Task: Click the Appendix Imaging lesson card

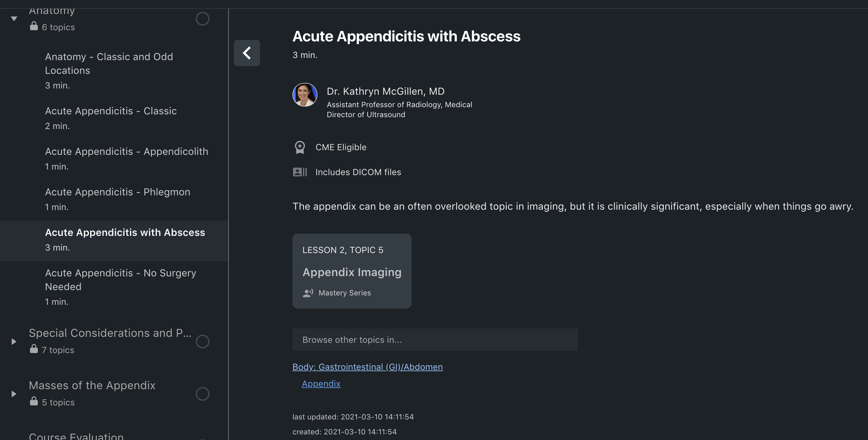Action: 351,271
